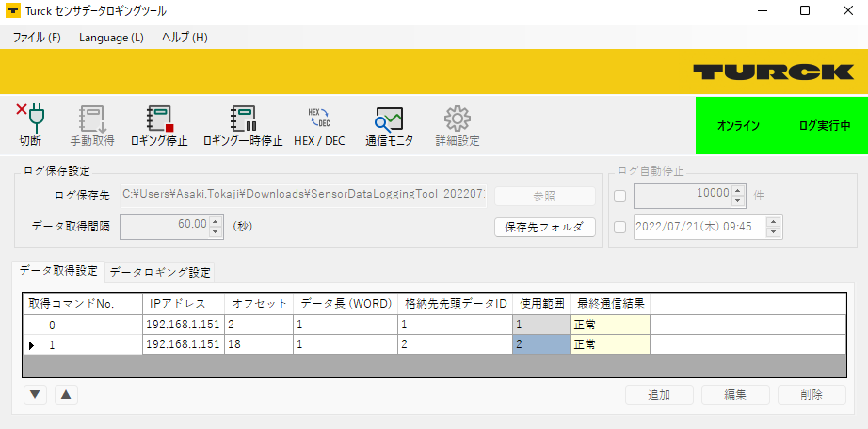Open the ファイル (F) menu

[x=37, y=38]
